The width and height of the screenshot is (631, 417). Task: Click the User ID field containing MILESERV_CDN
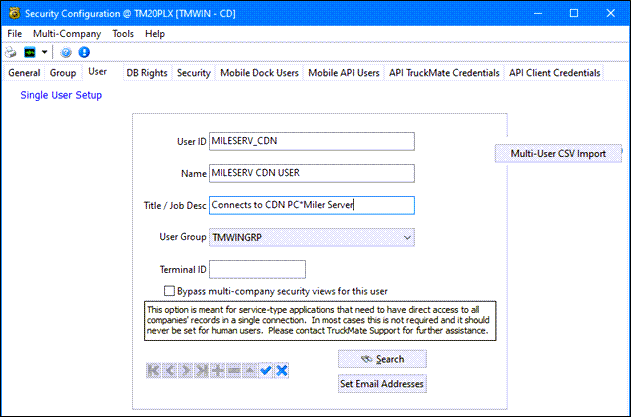pos(312,141)
